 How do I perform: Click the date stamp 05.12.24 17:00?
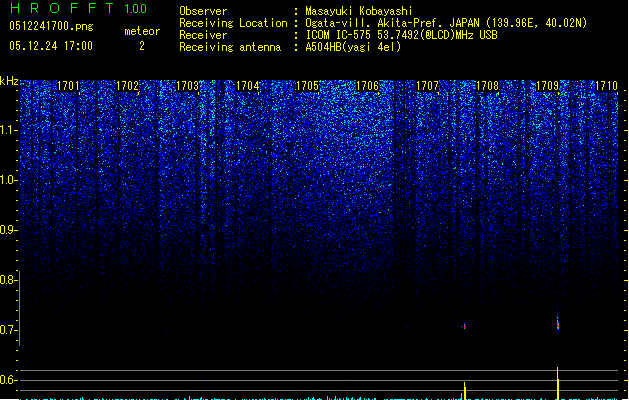coord(51,46)
